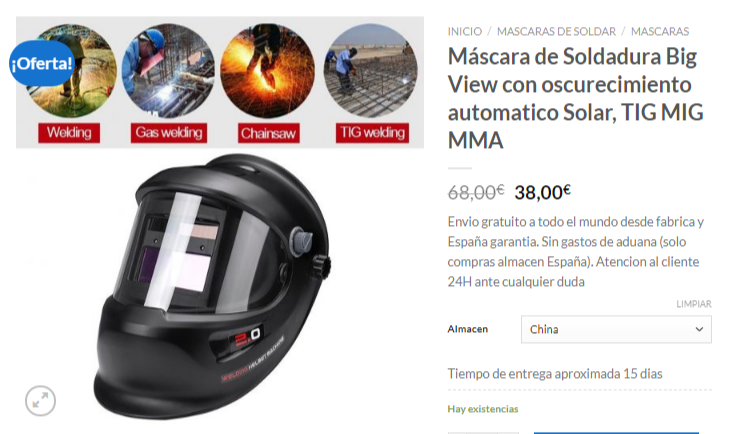The image size is (750, 434).
Task: Click the red TIG welding label
Action: point(373,133)
